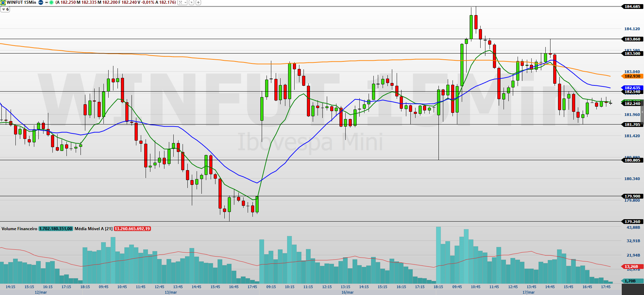Expand the dropdown arrow beside tools icon
Image resolution: width=644 pixels, height=295 pixels.
click(185, 2)
